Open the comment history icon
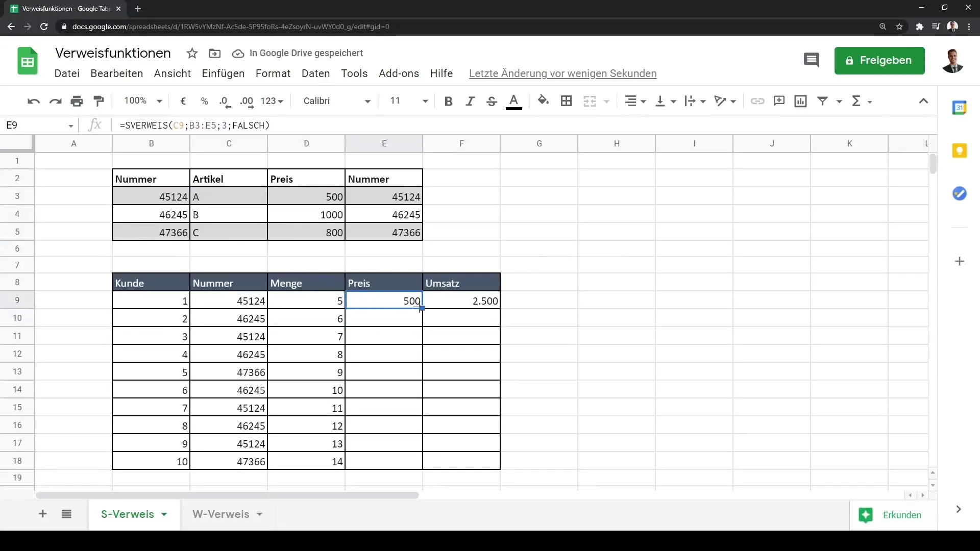This screenshot has height=551, width=980. click(811, 60)
